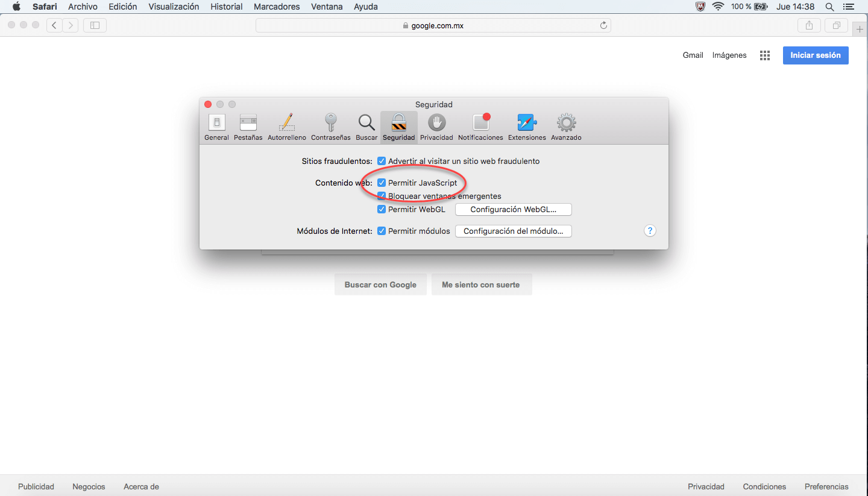
Task: Open the Buscar magnifier pane
Action: (x=366, y=127)
